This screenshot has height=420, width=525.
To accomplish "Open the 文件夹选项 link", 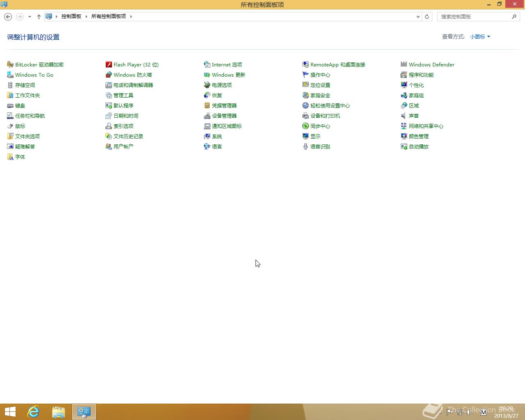I will pyautogui.click(x=27, y=136).
